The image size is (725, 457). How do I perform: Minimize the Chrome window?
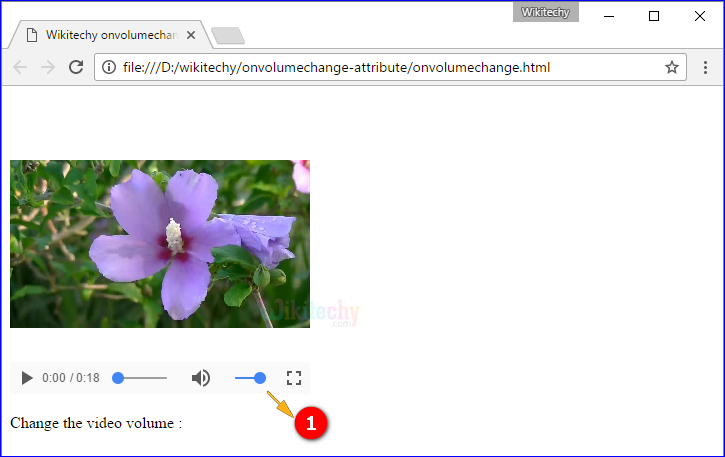(608, 16)
